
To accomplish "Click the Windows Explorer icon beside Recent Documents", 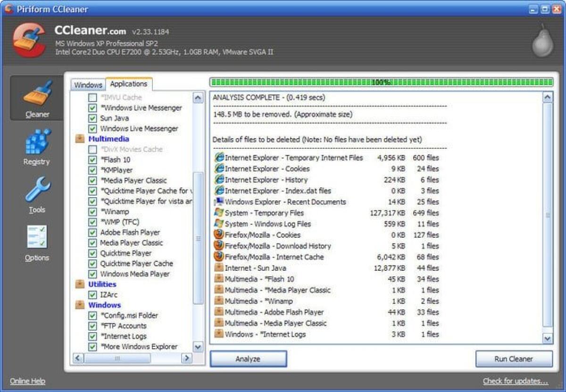I will [218, 202].
